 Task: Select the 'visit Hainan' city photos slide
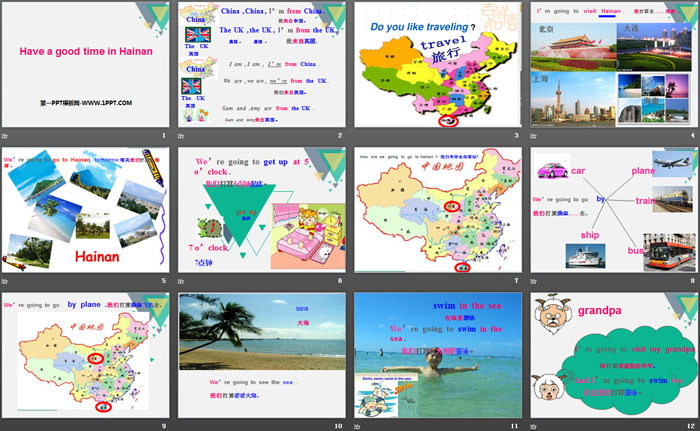click(x=614, y=65)
